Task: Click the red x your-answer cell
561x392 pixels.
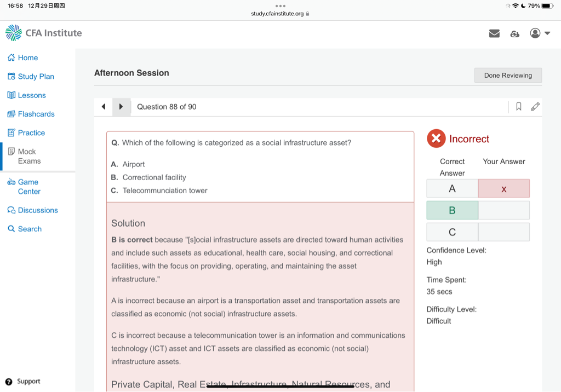Action: coord(504,188)
